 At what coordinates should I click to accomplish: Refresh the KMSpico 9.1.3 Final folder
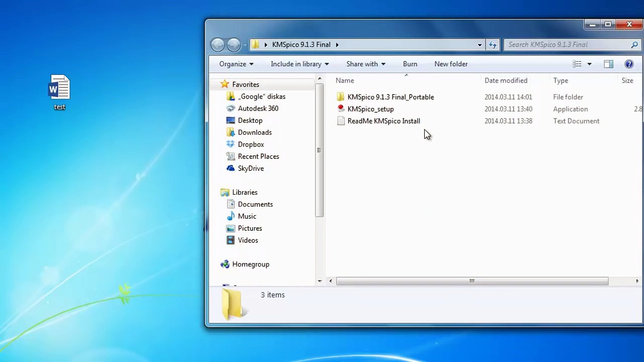pos(493,45)
